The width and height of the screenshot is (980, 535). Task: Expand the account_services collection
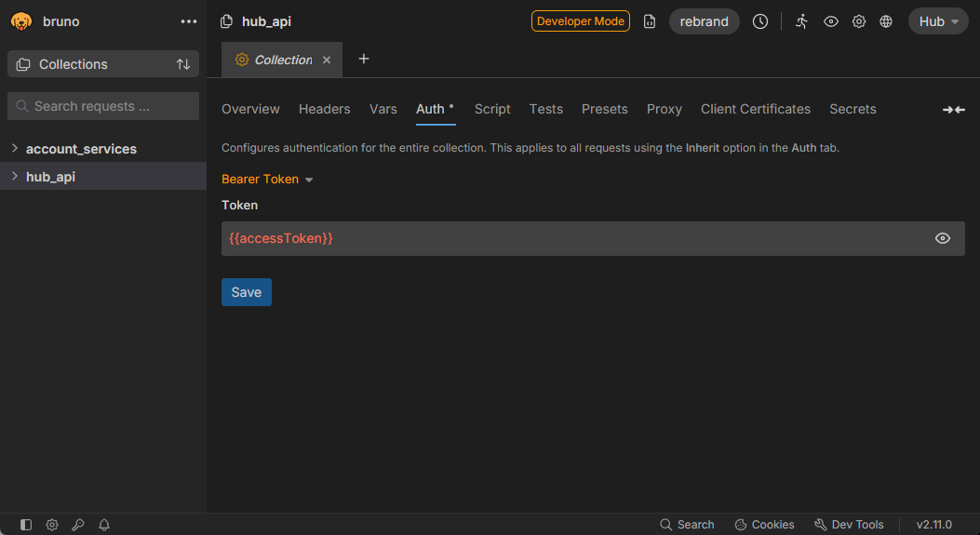pyautogui.click(x=14, y=148)
